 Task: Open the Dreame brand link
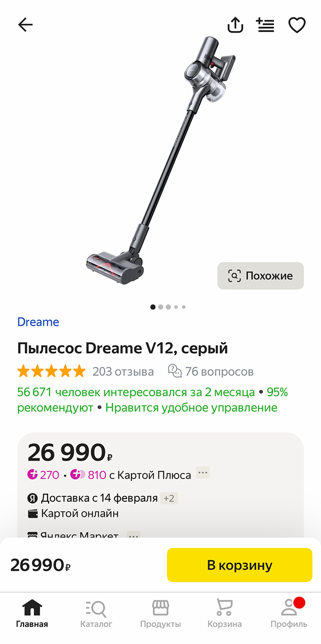pyautogui.click(x=38, y=322)
